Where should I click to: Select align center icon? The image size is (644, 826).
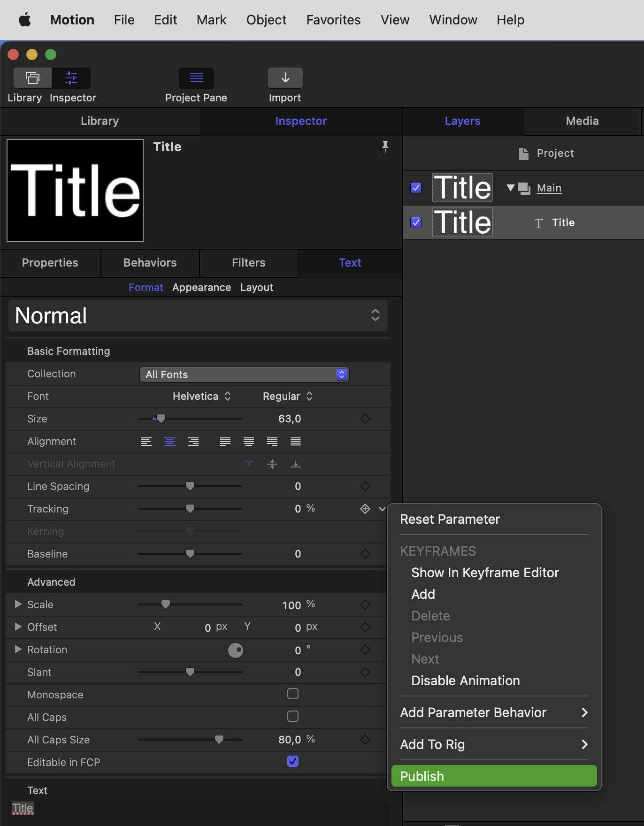pyautogui.click(x=170, y=442)
